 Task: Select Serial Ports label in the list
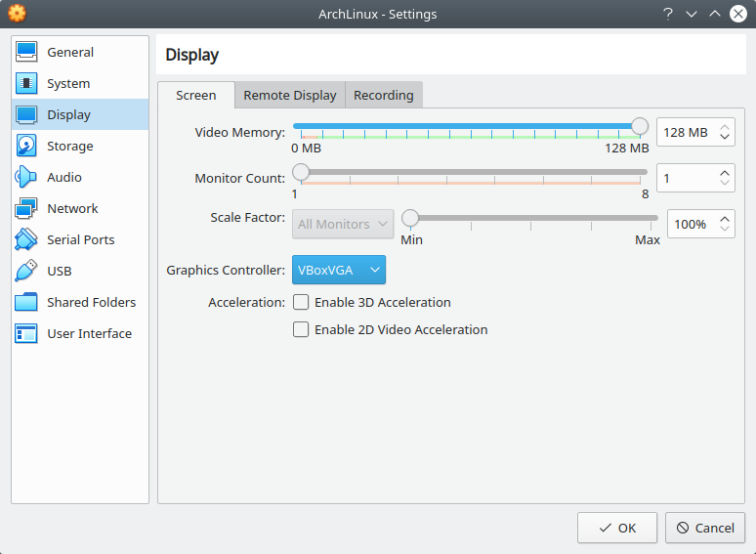pyautogui.click(x=81, y=239)
